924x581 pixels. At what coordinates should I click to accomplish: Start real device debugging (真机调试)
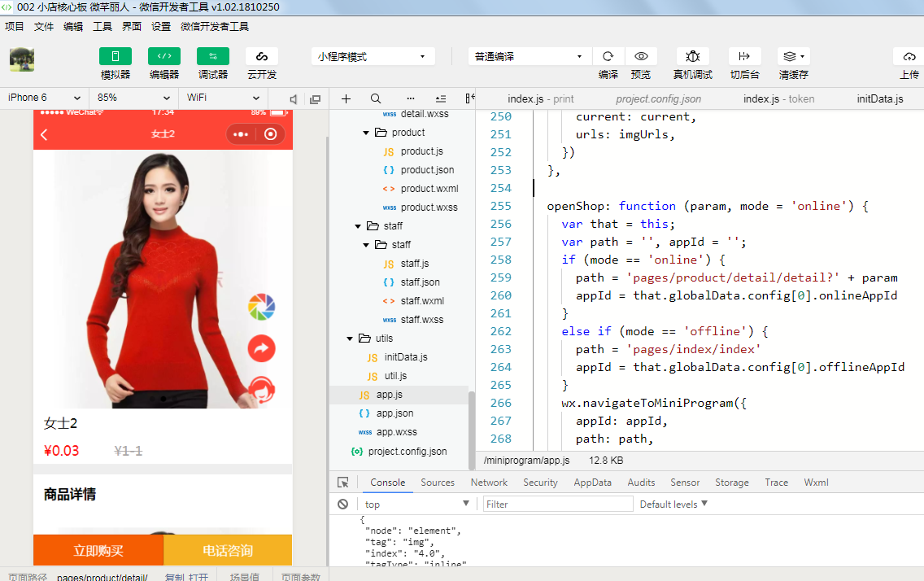692,56
